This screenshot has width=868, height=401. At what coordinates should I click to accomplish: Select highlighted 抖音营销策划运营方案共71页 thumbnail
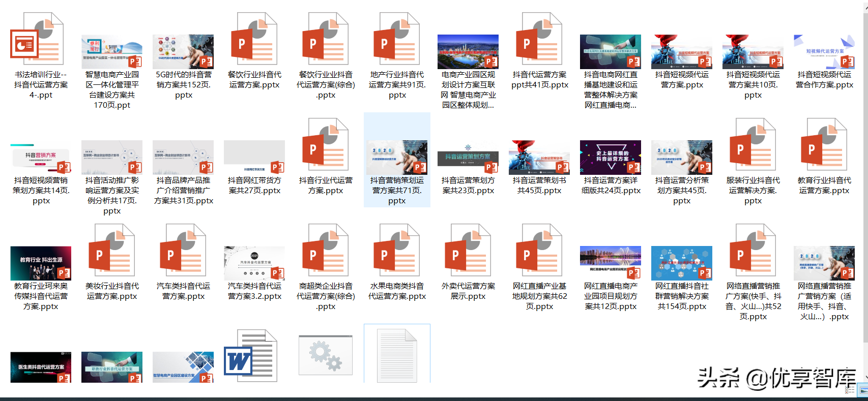397,158
